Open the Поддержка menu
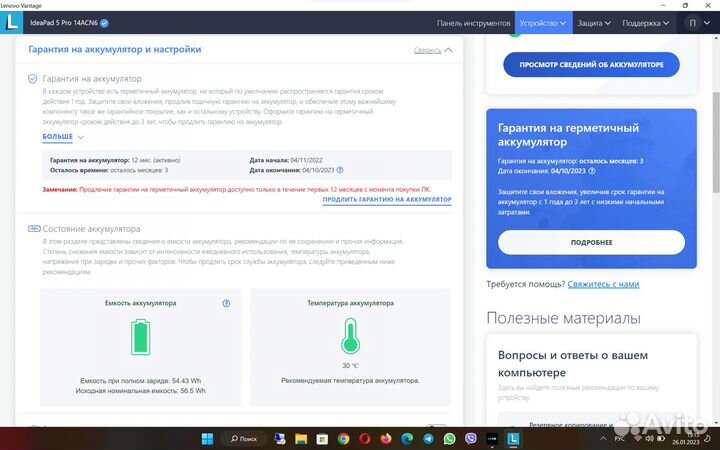The width and height of the screenshot is (720, 450). (x=645, y=23)
